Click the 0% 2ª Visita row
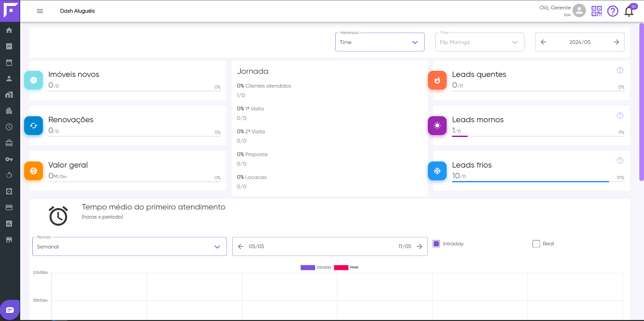644x321 pixels. (251, 132)
